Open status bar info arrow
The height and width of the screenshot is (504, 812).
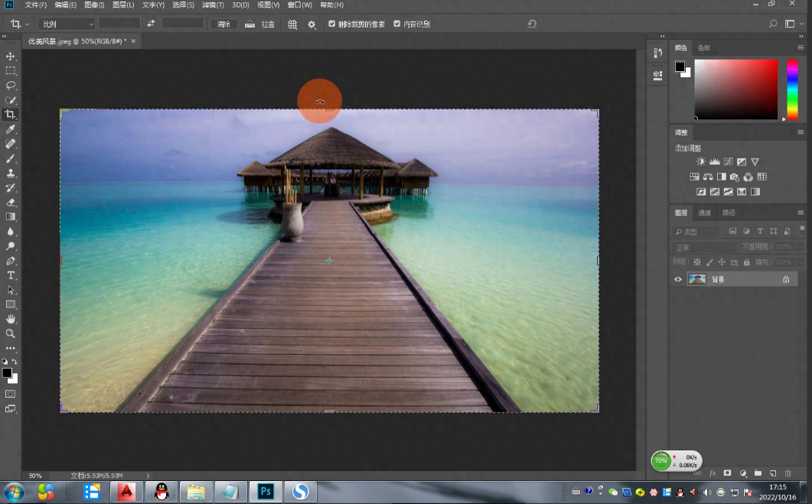click(148, 476)
